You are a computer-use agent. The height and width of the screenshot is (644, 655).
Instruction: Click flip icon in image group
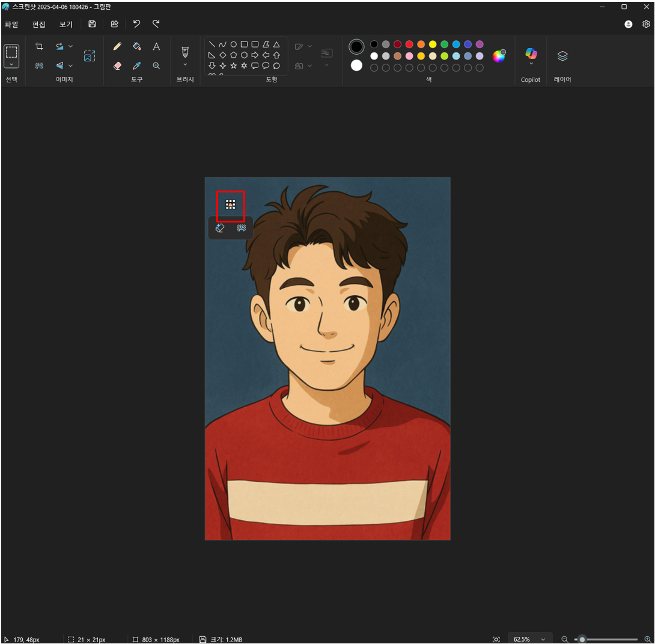tap(59, 66)
